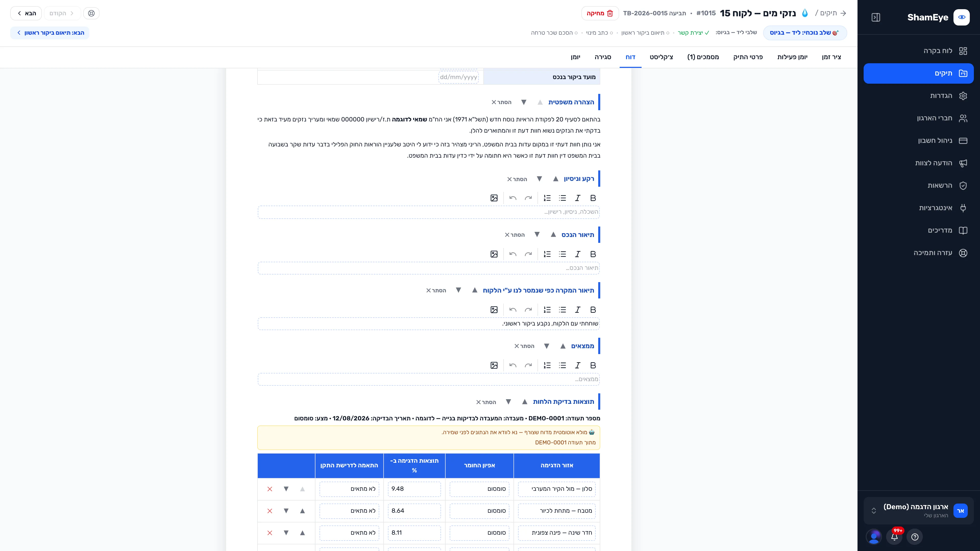The image size is (980, 551).
Task: Open the סגירה tab
Action: [x=603, y=57]
